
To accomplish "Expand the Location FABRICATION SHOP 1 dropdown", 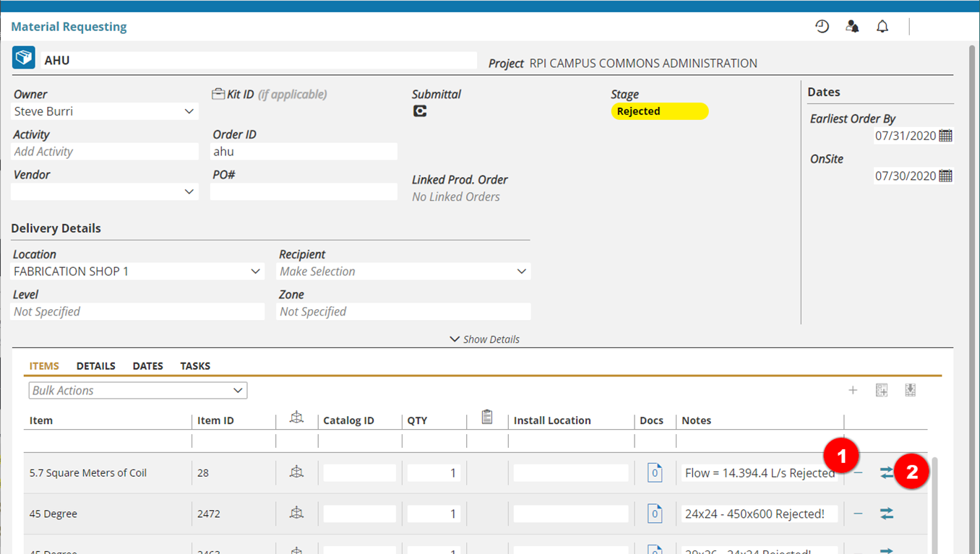I will (x=255, y=272).
